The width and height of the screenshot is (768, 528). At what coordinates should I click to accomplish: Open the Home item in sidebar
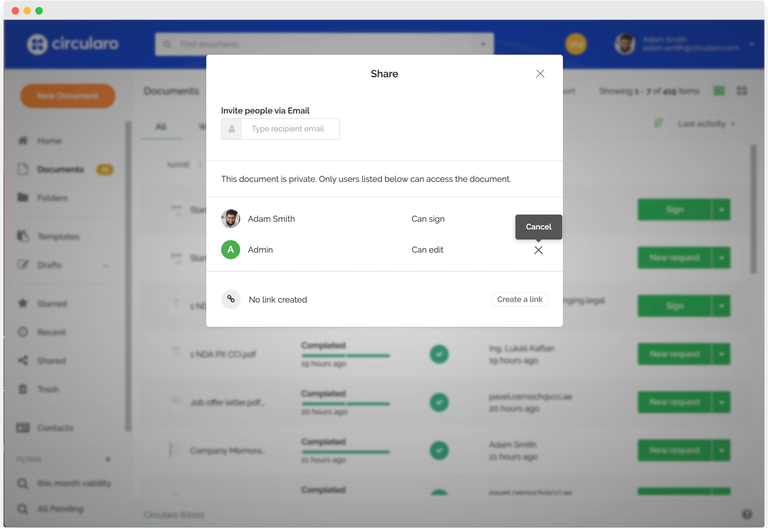[x=49, y=141]
